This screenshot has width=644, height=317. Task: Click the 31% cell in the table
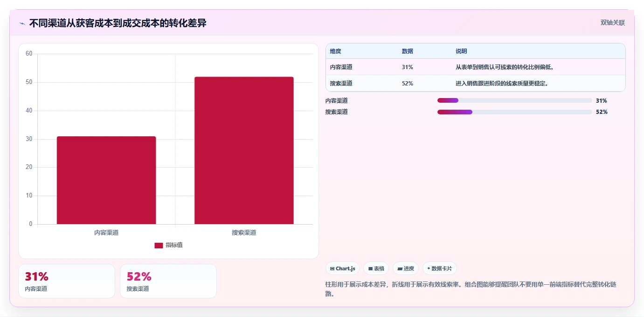coord(407,67)
